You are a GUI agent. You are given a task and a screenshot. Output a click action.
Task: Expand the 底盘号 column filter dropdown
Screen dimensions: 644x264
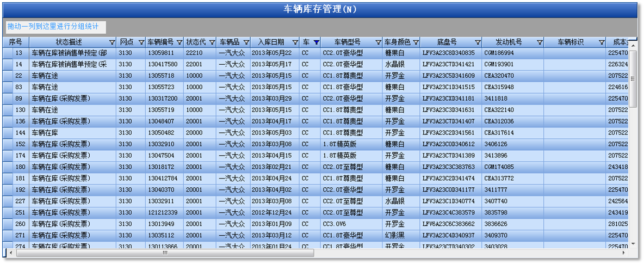coord(477,42)
